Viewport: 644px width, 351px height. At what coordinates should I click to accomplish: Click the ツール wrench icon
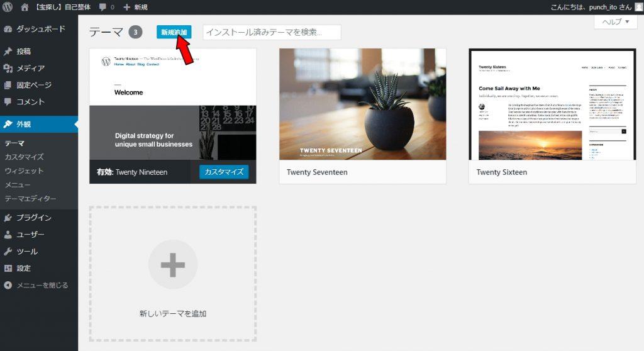pos(8,252)
